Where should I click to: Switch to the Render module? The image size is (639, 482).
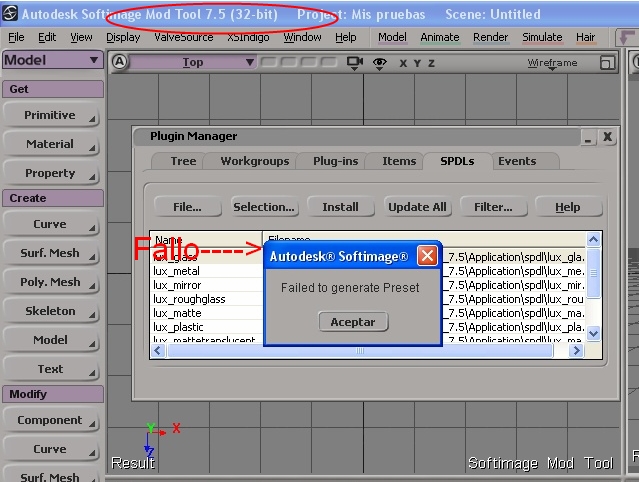(x=490, y=37)
